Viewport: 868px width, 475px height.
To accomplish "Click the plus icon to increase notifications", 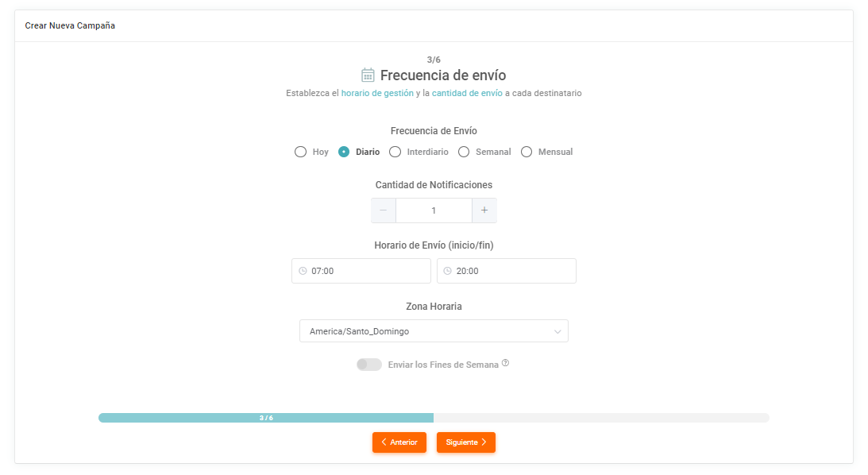I will tap(484, 210).
